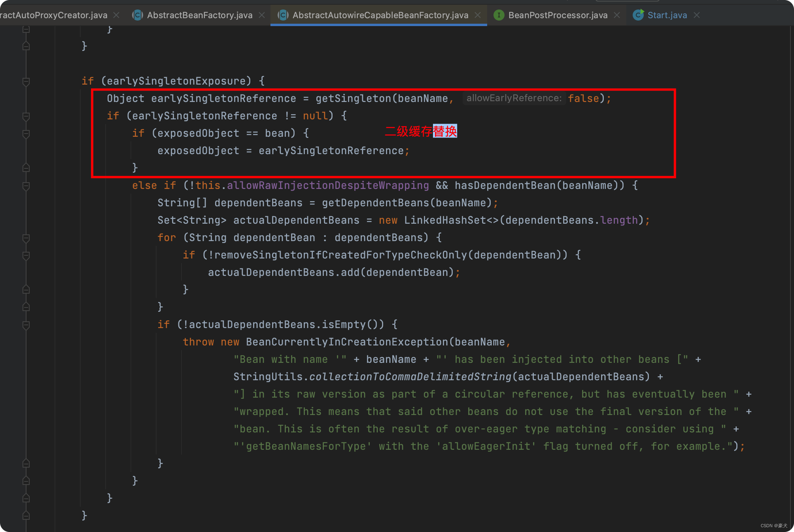Click the BeanCurrentlyInCreationException class name

[x=347, y=342]
